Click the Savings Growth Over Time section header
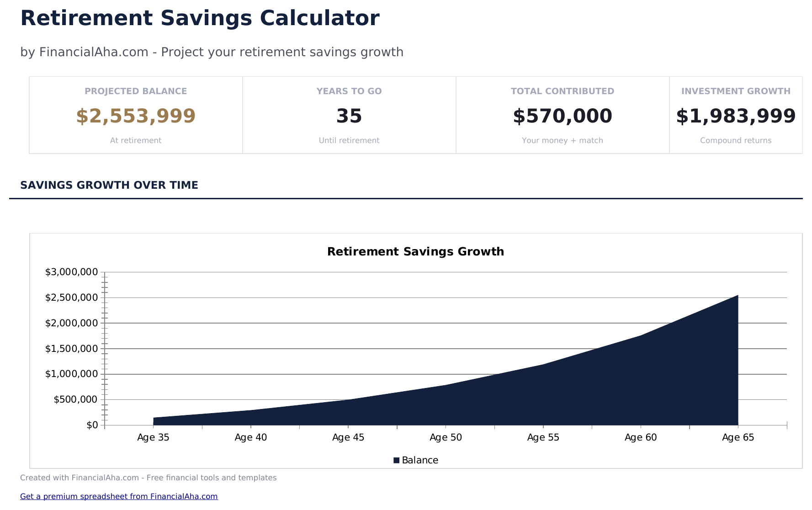Viewport: 812px width, 510px height. (x=109, y=185)
